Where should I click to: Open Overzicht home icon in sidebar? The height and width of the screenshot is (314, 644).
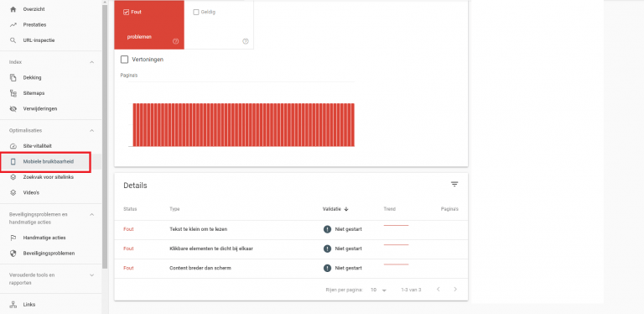pos(13,9)
